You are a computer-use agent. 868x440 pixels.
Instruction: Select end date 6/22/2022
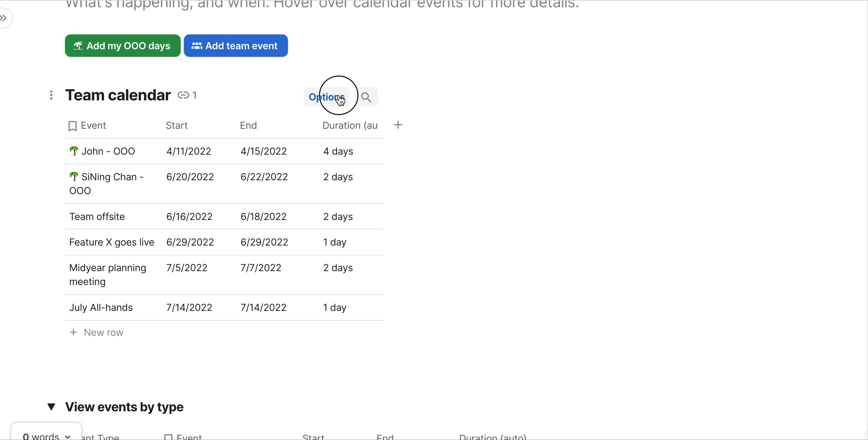pos(264,177)
